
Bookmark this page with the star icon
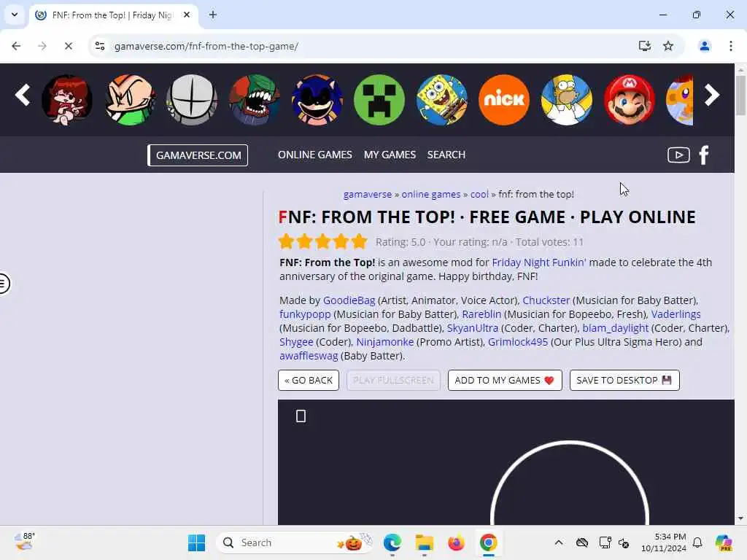click(x=668, y=46)
